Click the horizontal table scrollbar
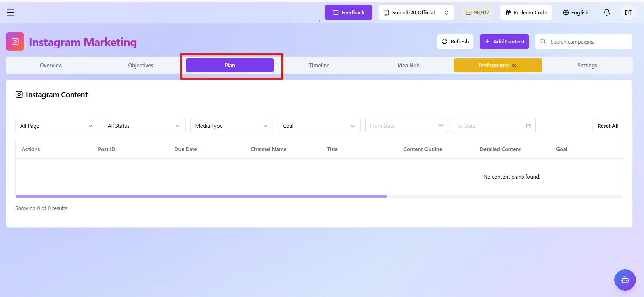644x297 pixels. pyautogui.click(x=201, y=196)
